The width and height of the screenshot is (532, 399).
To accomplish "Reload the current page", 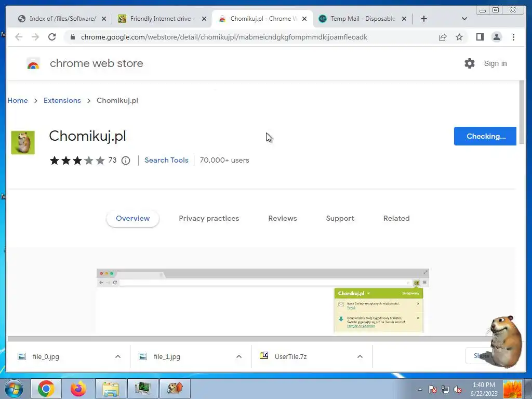I will coord(52,37).
